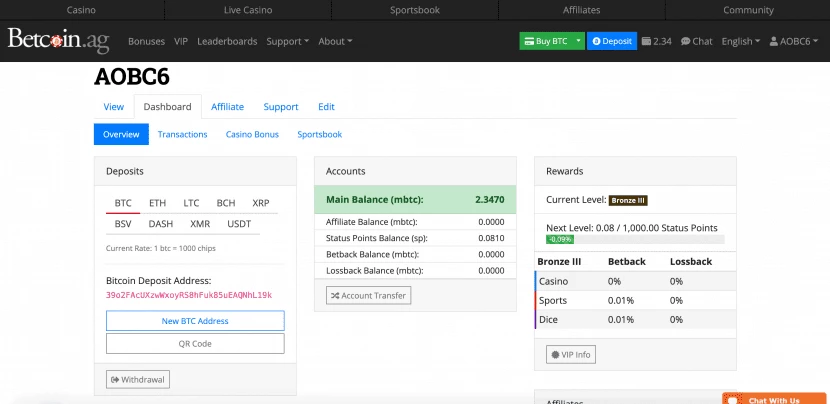The height and width of the screenshot is (404, 830).
Task: Click the blue Deposit button
Action: [611, 41]
